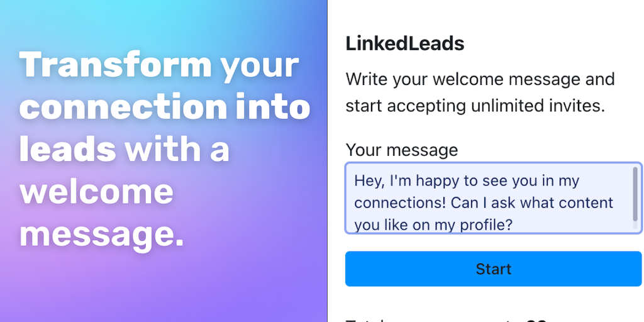Focus the Your message text area
The height and width of the screenshot is (322, 644).
click(491, 199)
